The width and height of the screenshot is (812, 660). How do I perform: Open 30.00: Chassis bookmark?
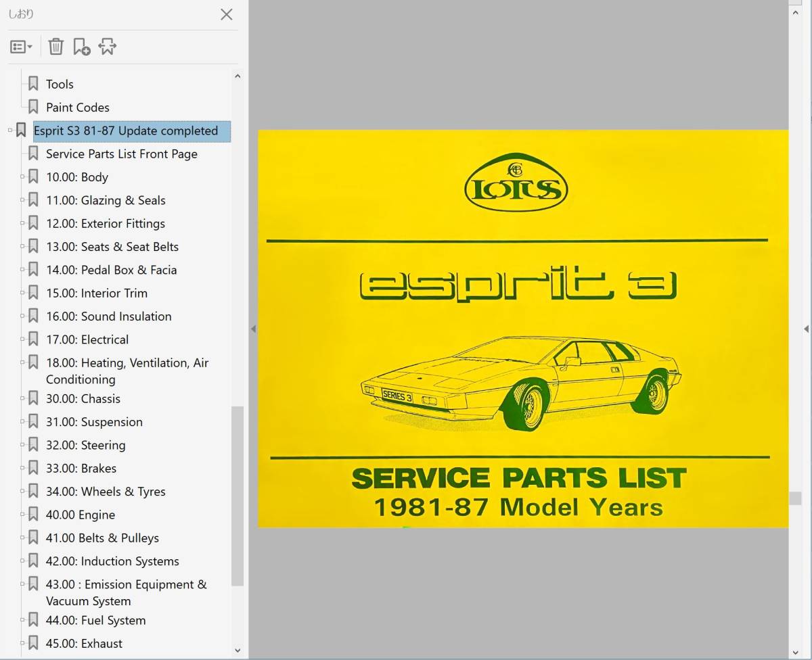(x=83, y=399)
